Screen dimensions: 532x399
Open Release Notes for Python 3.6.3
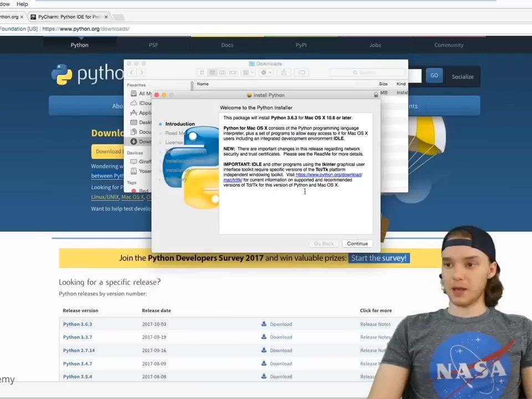coord(375,324)
